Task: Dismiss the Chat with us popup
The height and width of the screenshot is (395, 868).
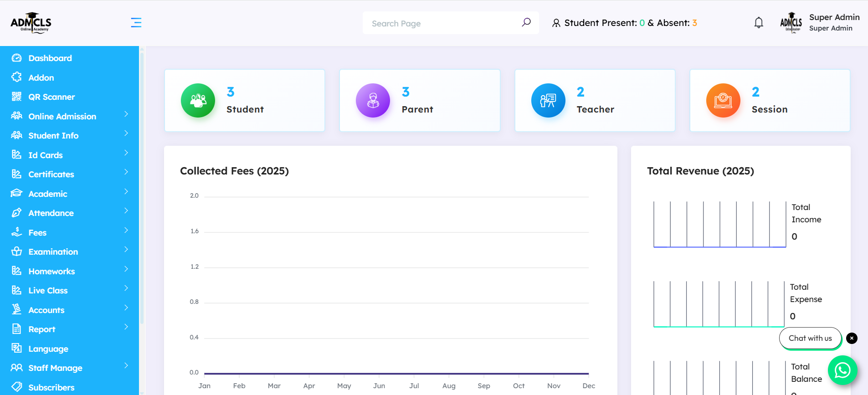Action: tap(852, 338)
